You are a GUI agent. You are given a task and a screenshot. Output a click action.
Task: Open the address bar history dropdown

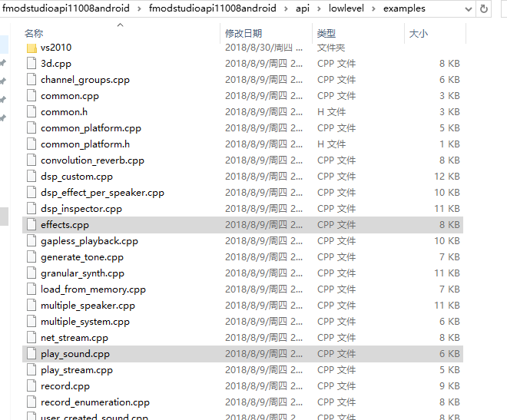(x=468, y=9)
